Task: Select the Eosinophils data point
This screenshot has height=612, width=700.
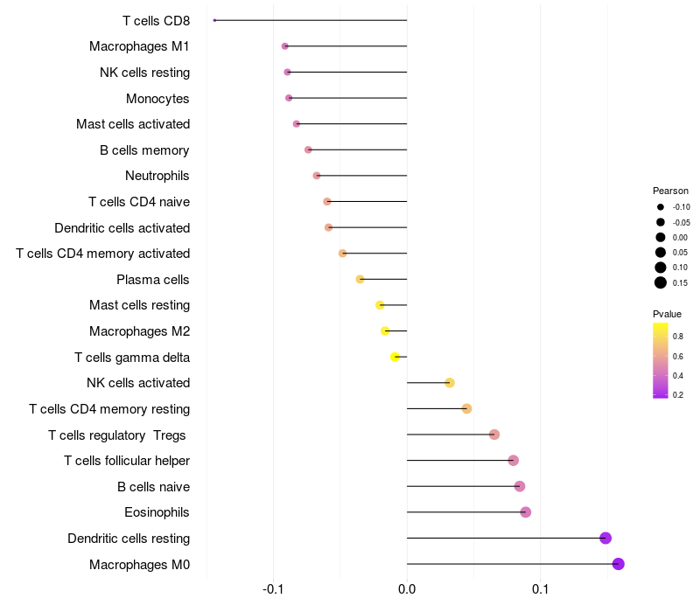Action: [x=526, y=512]
